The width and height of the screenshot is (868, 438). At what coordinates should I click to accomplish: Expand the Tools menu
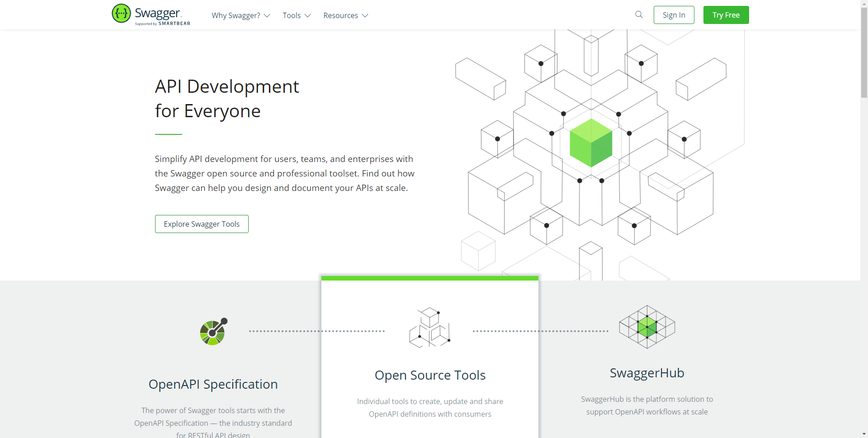(297, 15)
